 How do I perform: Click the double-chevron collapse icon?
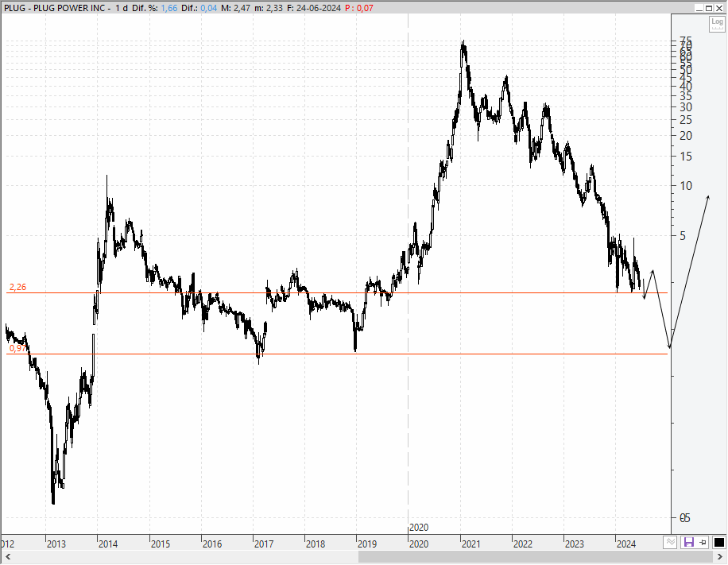click(x=669, y=542)
